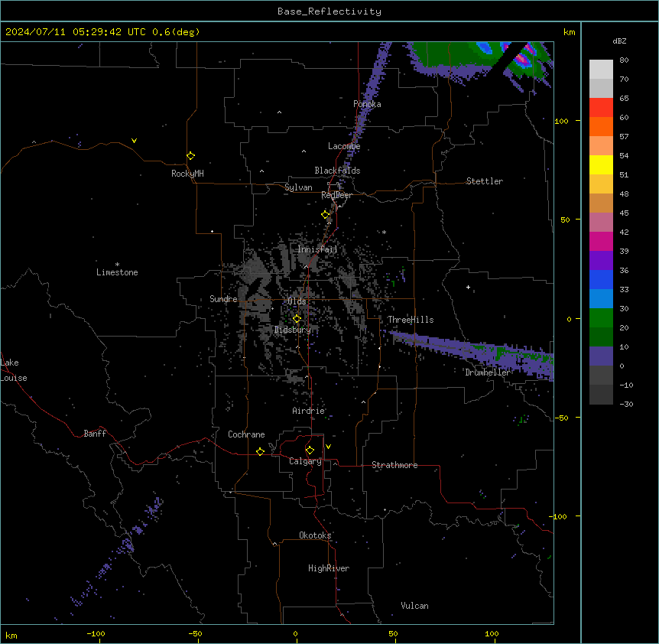Click the Calgary city label
Screen dimensions: 659x644
tap(305, 461)
